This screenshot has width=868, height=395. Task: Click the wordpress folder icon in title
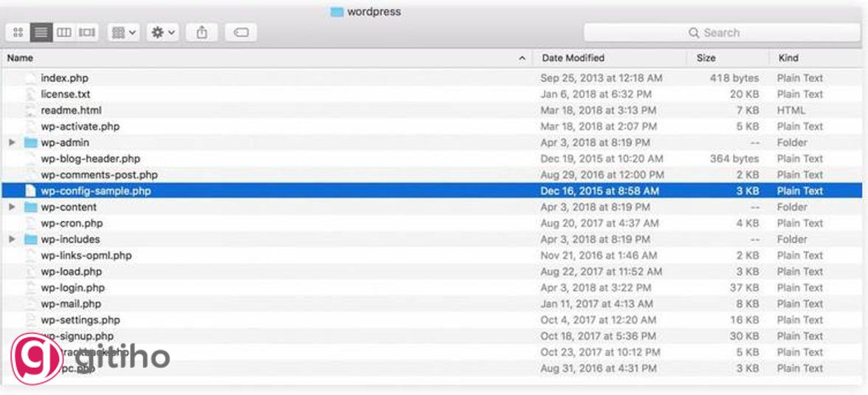click(x=337, y=12)
